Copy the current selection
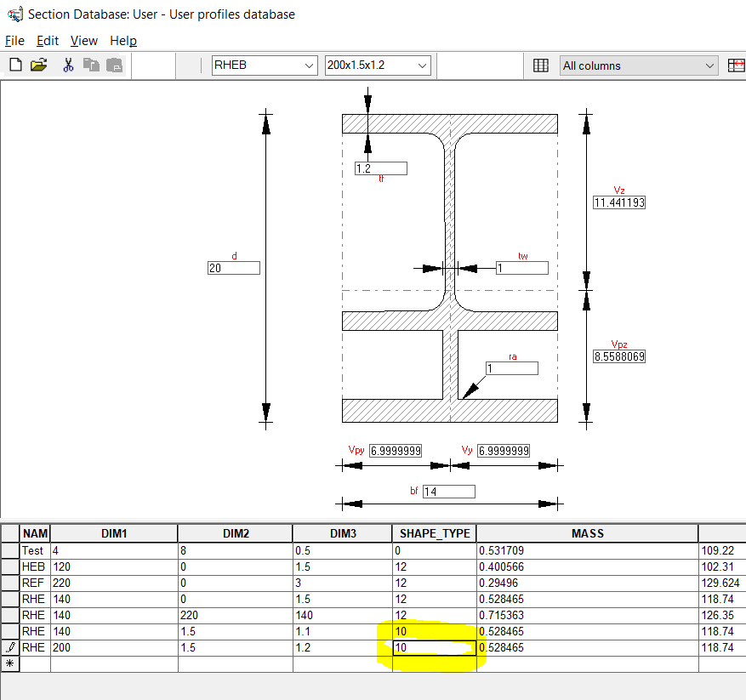This screenshot has height=700, width=746. click(x=91, y=65)
